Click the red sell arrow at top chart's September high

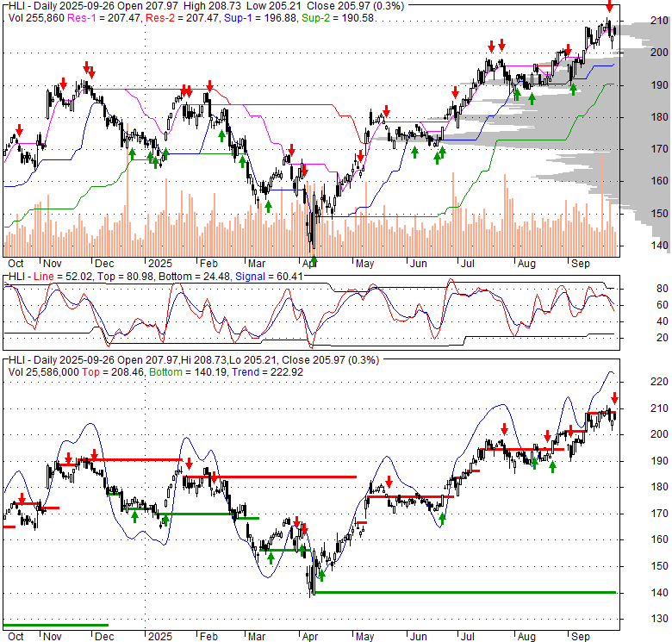pyautogui.click(x=609, y=6)
